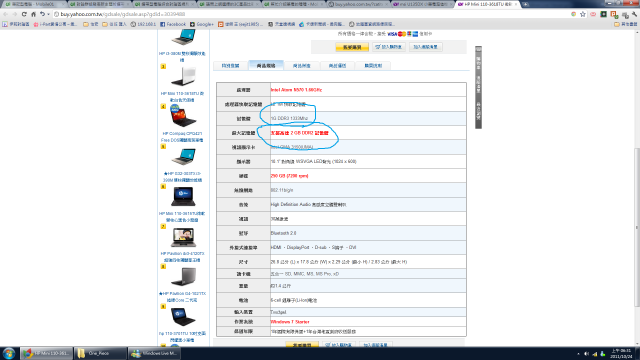The image size is (640, 360).
Task: Open the HP Compaq CQ421 Free DOS link
Action: [x=182, y=137]
